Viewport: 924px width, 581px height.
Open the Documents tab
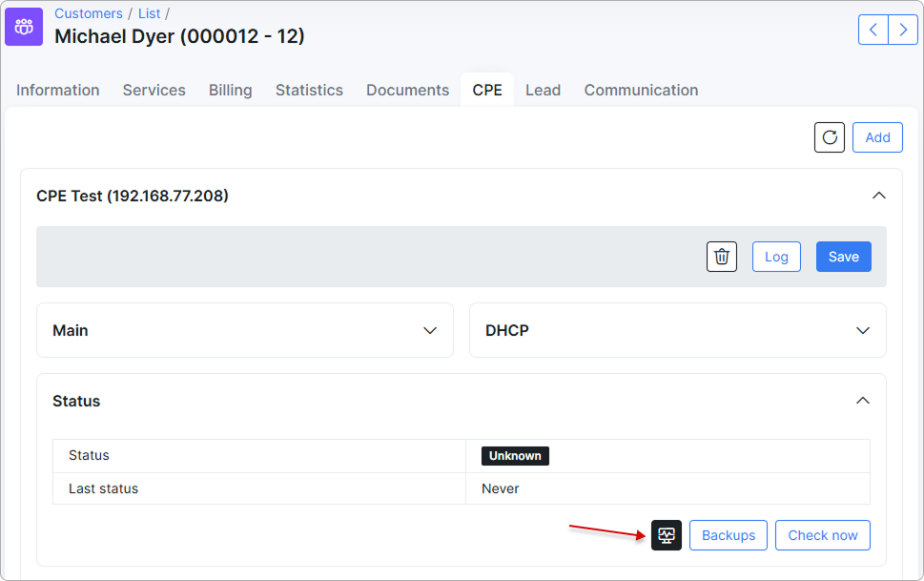(x=408, y=91)
